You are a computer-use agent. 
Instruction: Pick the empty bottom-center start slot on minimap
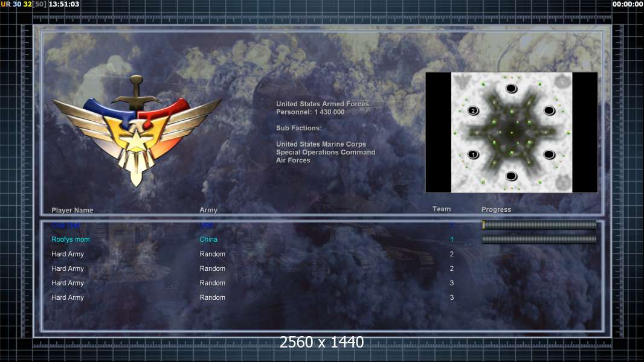[x=511, y=176]
